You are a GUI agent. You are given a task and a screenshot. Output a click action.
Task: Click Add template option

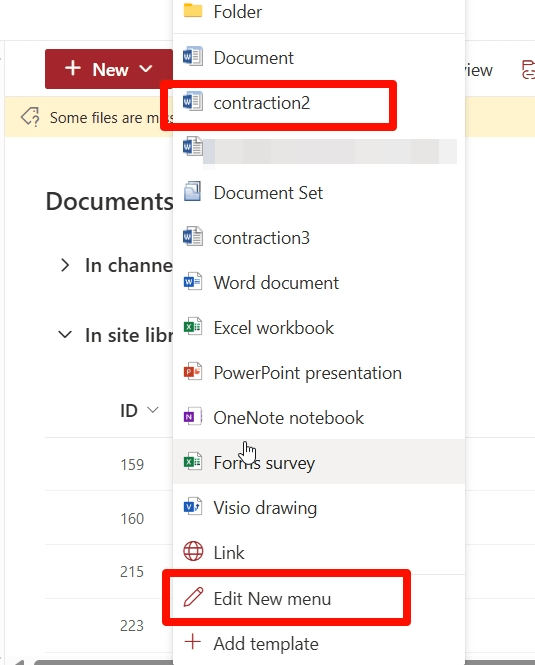[319, 643]
